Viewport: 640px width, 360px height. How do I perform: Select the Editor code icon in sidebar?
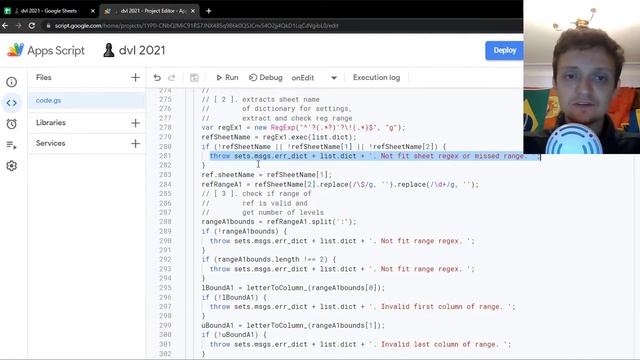(11, 103)
